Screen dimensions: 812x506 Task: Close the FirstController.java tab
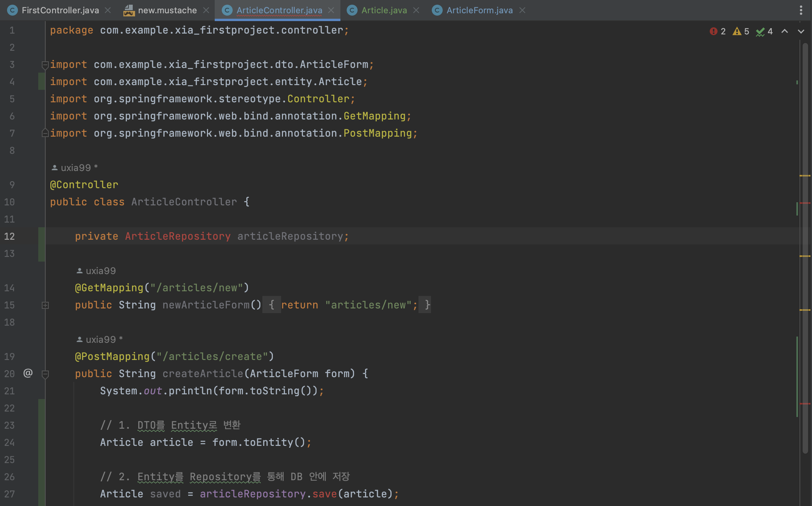click(x=108, y=10)
